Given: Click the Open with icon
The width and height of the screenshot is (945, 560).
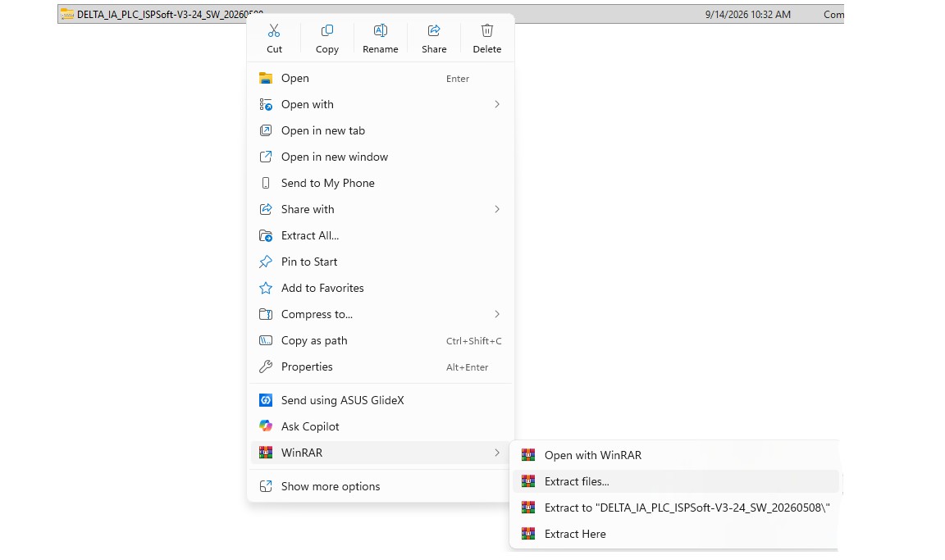Looking at the screenshot, I should click(265, 105).
